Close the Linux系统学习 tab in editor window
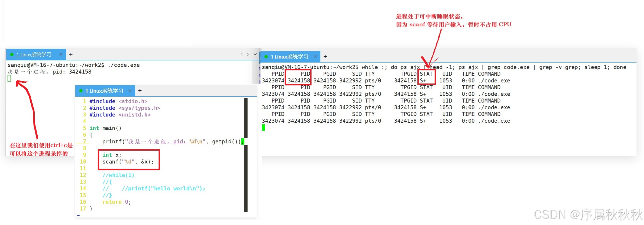 coord(130,91)
